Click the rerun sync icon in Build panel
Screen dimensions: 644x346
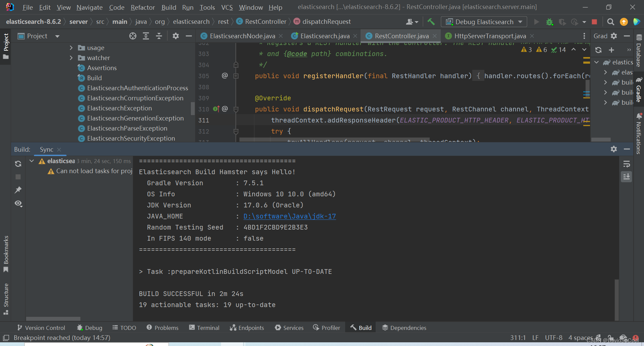point(18,164)
